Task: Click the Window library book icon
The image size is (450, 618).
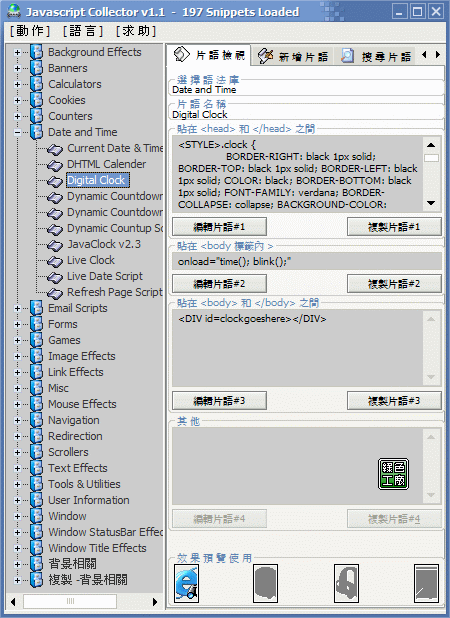Action: point(37,516)
